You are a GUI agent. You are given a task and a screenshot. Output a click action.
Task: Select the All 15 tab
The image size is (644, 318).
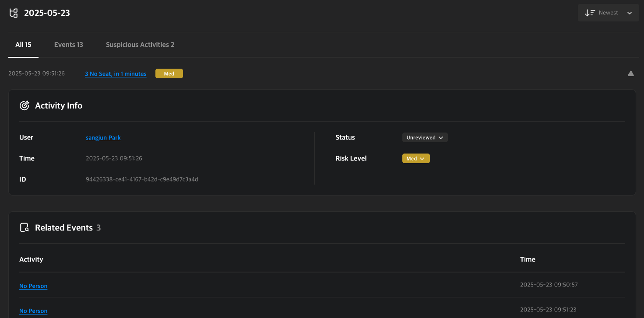[23, 44]
